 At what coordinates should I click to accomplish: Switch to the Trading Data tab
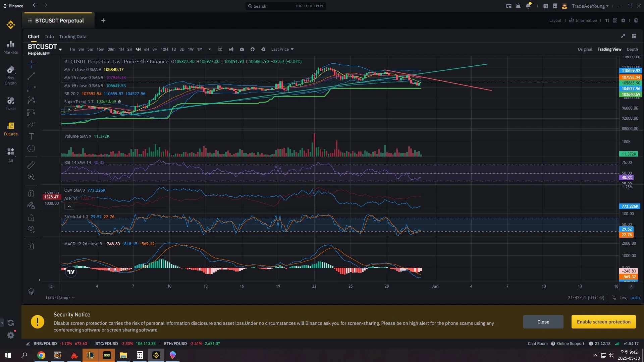(x=73, y=37)
